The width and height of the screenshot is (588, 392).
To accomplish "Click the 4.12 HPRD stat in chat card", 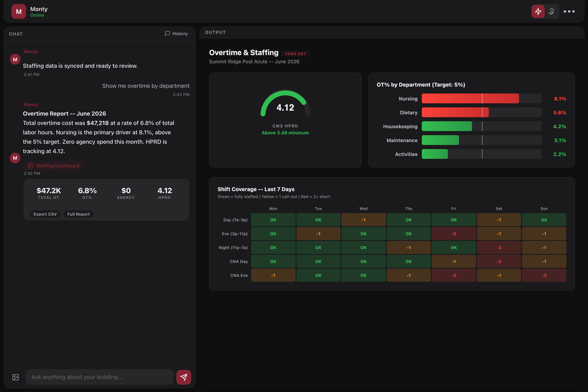I will (x=165, y=193).
